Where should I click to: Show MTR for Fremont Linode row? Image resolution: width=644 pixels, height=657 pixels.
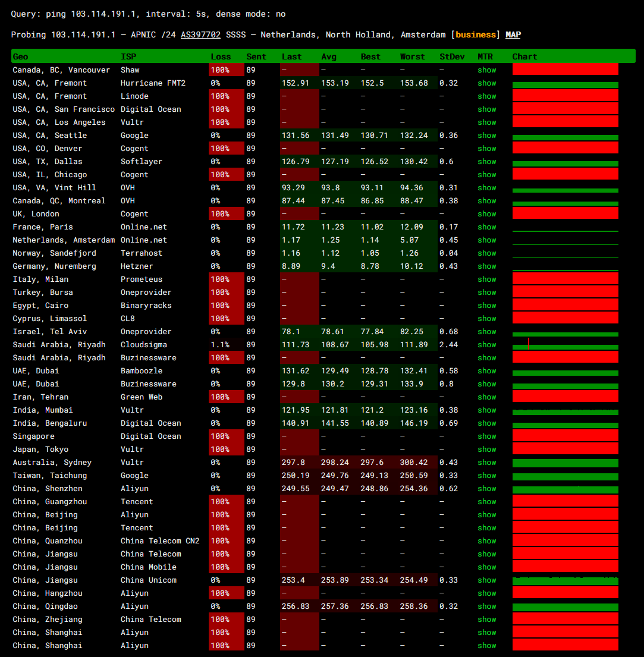486,96
